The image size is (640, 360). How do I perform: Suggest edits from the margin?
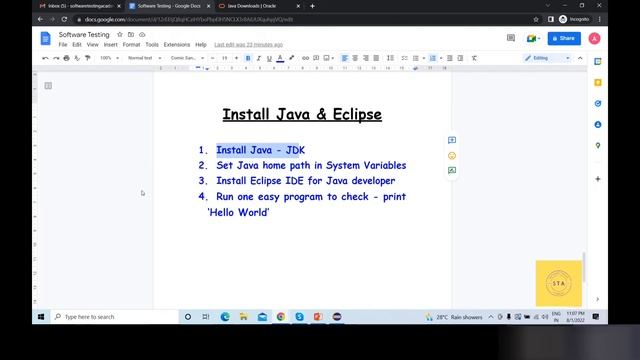coord(452,171)
